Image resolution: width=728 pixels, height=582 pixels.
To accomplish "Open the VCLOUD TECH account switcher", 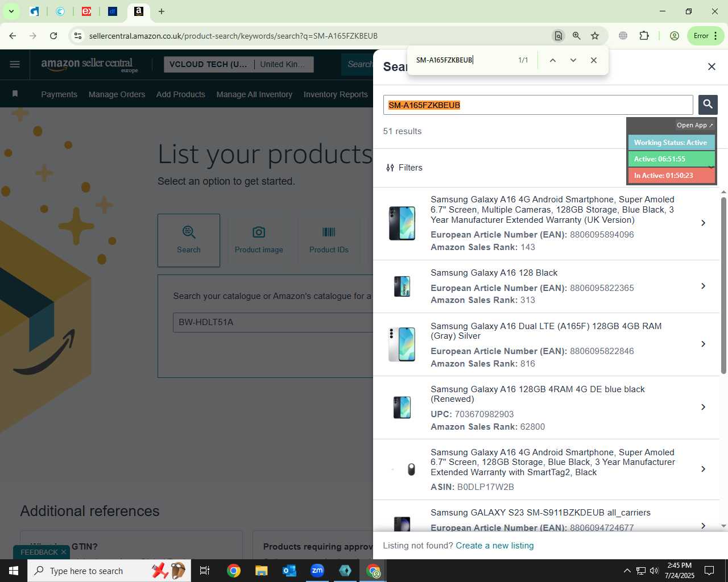I will (238, 64).
